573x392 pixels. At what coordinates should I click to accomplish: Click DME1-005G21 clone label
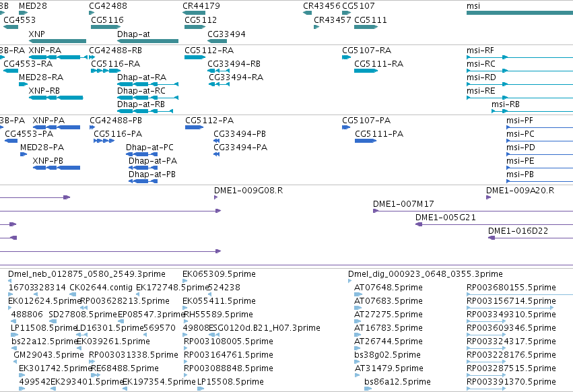[446, 218]
